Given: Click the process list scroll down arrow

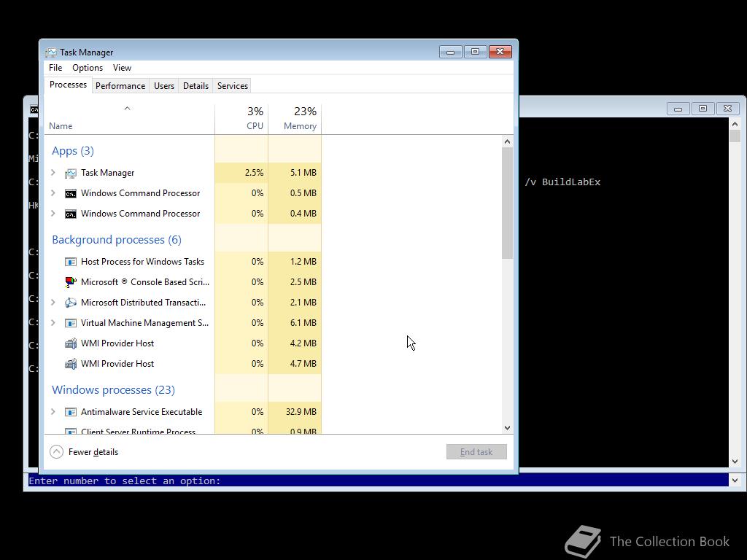Looking at the screenshot, I should (508, 428).
